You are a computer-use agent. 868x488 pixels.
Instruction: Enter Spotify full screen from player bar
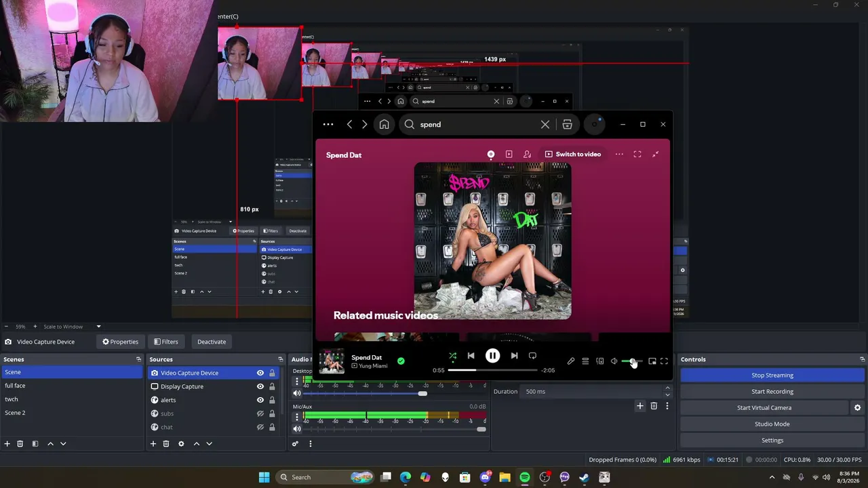665,361
